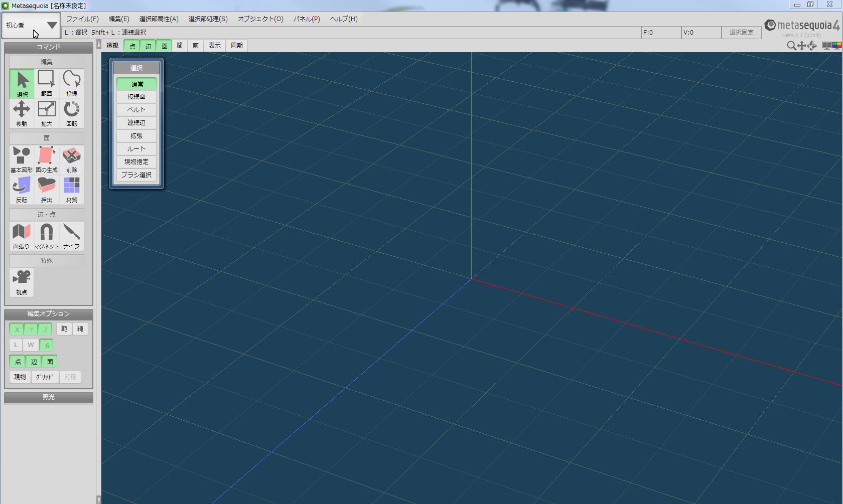
Task: Collapse the 辺・点 section header
Action: (47, 215)
